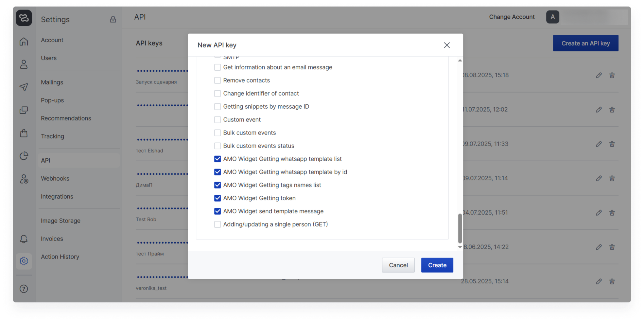Viewport: 644px width, 322px height.
Task: Click scrollbar up arrow in permissions list
Action: [x=460, y=61]
